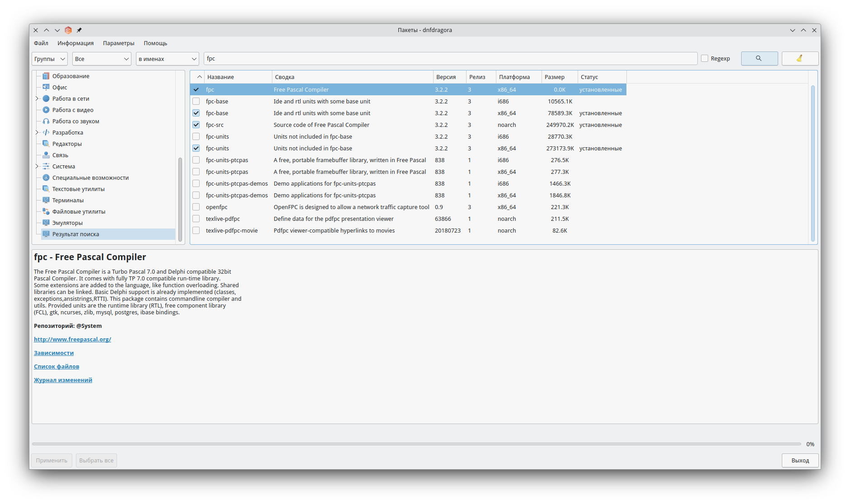Click the category tree vertical scrollbar
Screen dimensions: 850x504
click(180, 200)
